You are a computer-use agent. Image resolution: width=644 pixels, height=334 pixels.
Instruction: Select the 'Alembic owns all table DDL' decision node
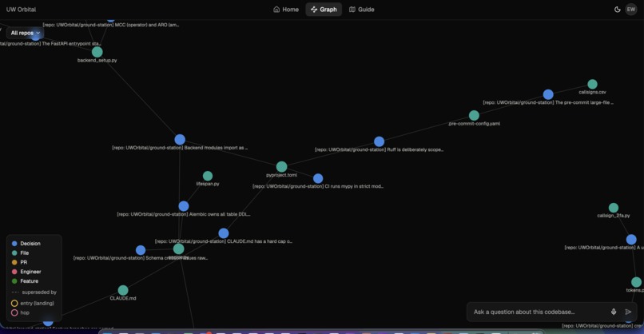pyautogui.click(x=184, y=206)
